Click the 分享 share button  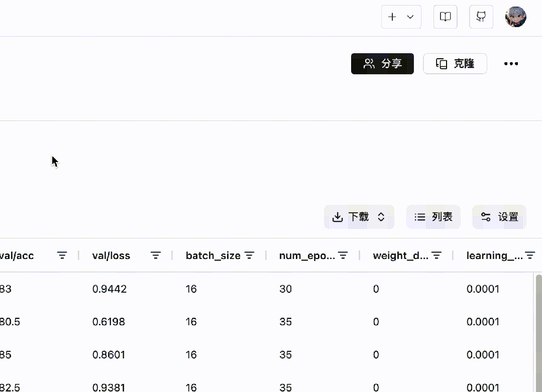pyautogui.click(x=382, y=64)
